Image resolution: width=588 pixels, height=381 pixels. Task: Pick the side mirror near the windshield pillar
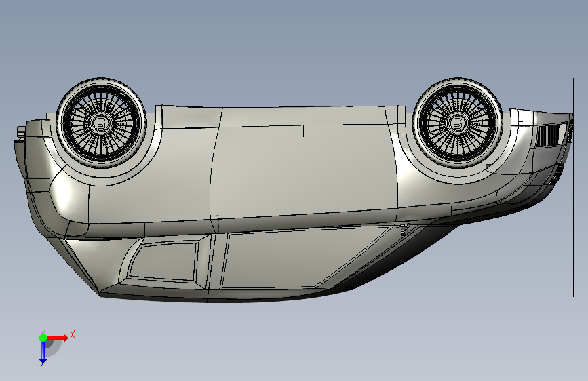[404, 230]
